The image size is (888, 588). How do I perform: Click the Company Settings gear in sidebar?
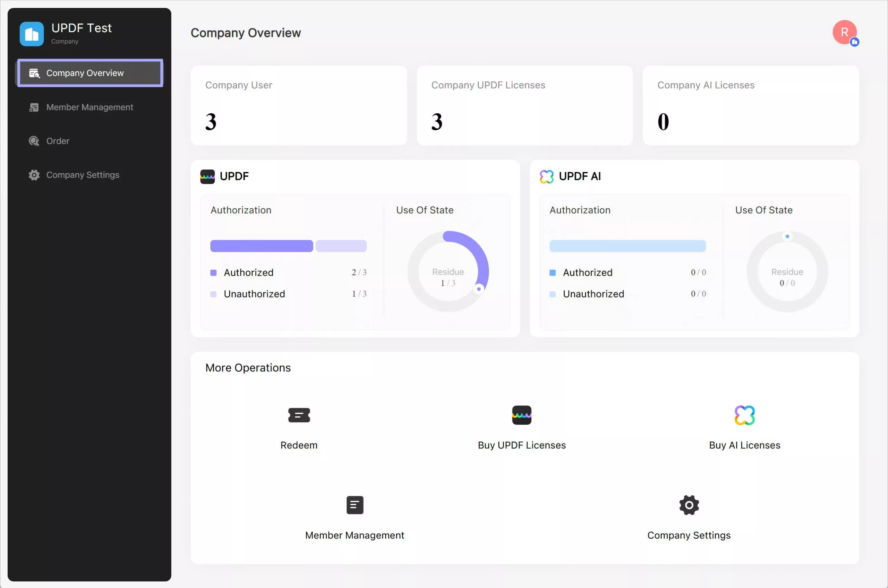pyautogui.click(x=34, y=175)
